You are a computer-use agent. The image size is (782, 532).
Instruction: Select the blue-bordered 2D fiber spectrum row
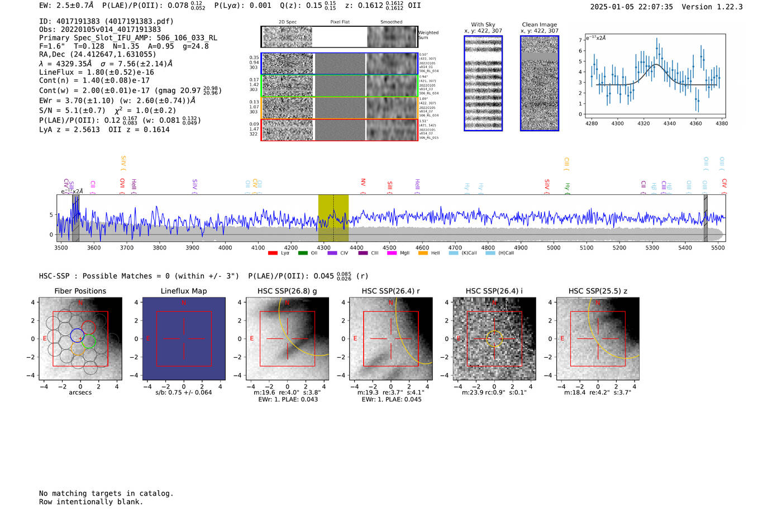(x=339, y=64)
